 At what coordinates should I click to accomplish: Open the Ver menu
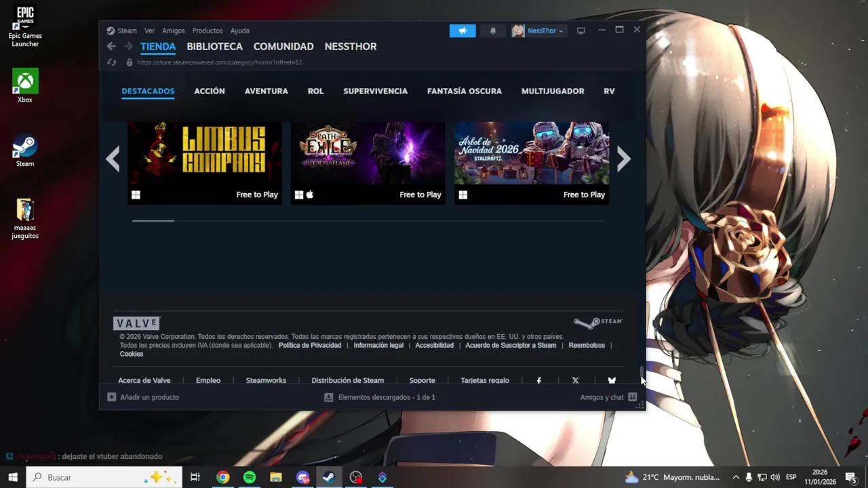tap(149, 30)
